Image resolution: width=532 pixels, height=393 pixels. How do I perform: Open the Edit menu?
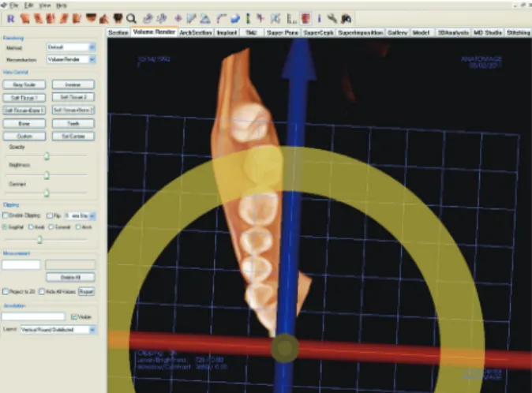pos(28,6)
